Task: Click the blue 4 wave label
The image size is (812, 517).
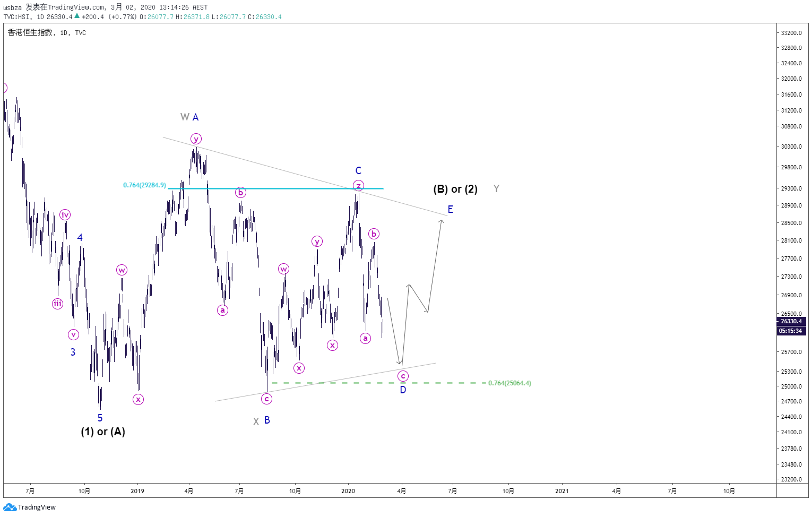Action: coord(80,237)
